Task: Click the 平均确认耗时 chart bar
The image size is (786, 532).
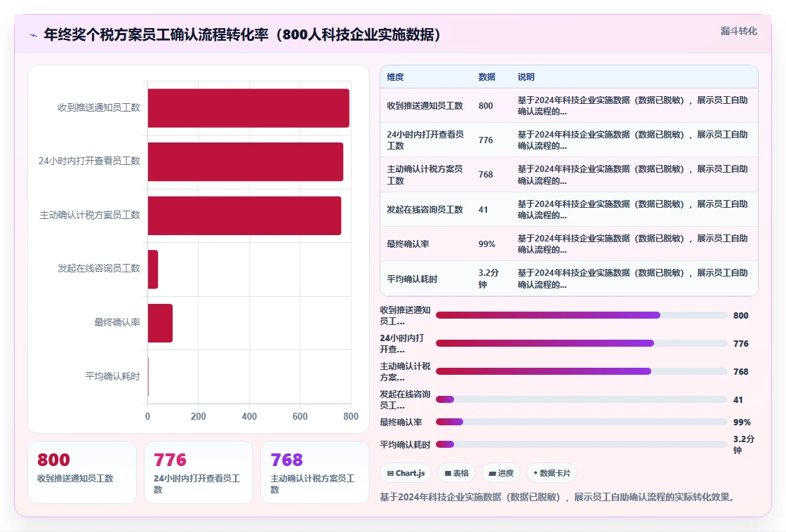Action: coord(148,377)
